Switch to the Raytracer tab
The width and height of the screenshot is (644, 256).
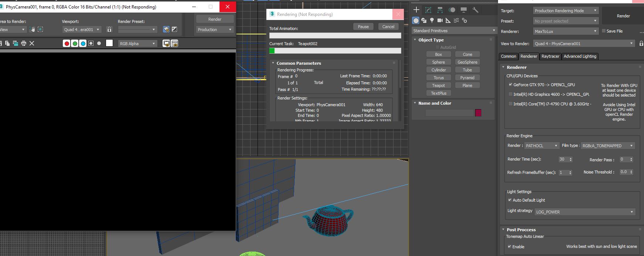pyautogui.click(x=550, y=56)
